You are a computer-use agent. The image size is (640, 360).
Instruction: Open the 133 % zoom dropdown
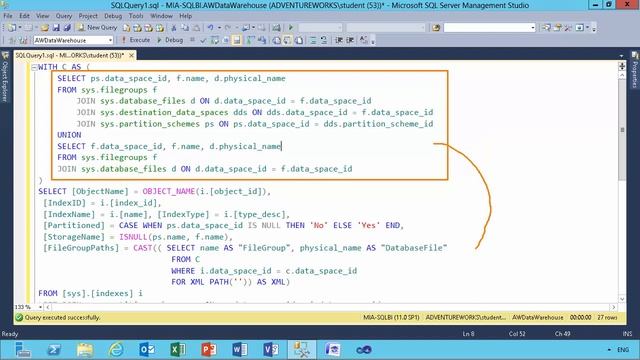(x=40, y=307)
